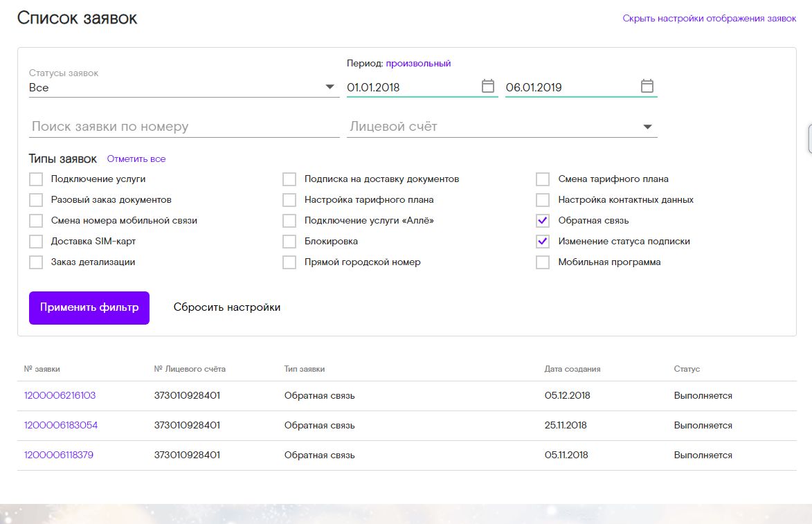The image size is (812, 524).
Task: Change period type via произвольный link
Action: point(418,63)
